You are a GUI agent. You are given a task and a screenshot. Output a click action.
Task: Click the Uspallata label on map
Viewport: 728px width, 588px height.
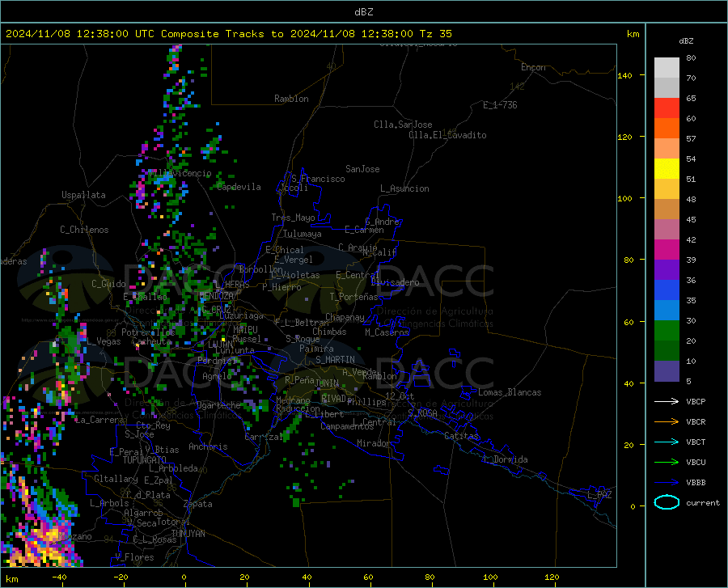tap(83, 195)
